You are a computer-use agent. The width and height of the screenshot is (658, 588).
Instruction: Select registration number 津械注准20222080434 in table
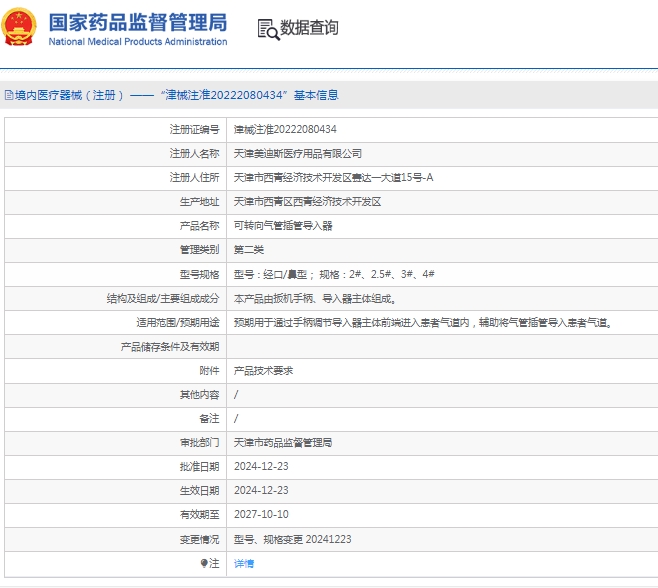tap(285, 129)
